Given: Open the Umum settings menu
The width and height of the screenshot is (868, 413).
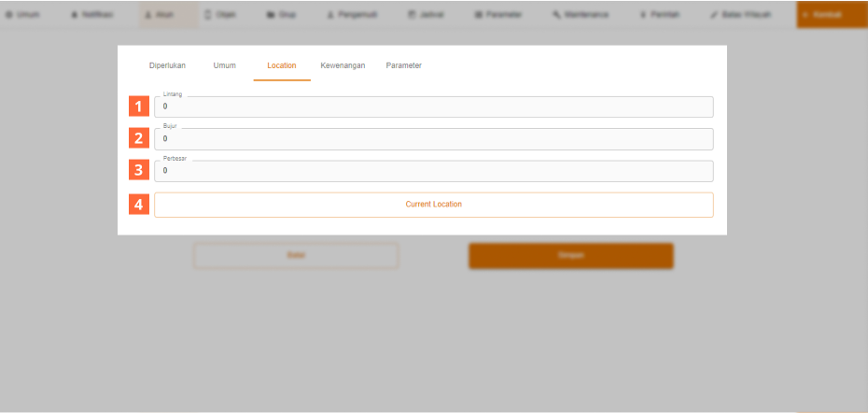Looking at the screenshot, I should click(22, 15).
